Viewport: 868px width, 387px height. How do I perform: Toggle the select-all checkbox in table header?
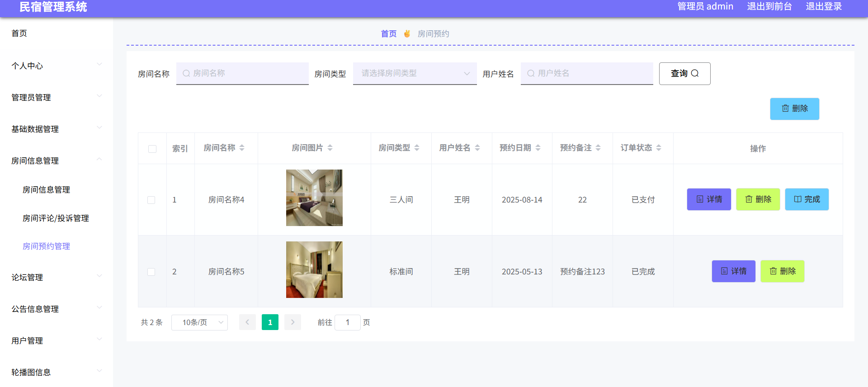(152, 149)
